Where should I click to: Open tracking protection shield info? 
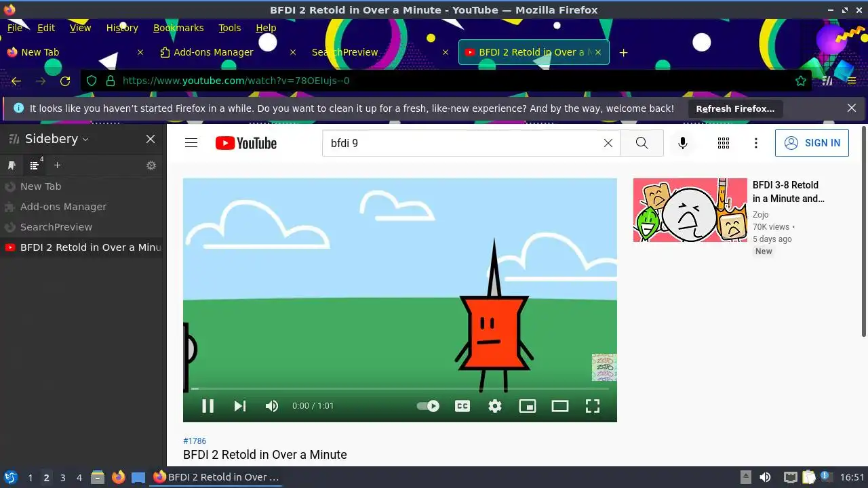coord(92,81)
